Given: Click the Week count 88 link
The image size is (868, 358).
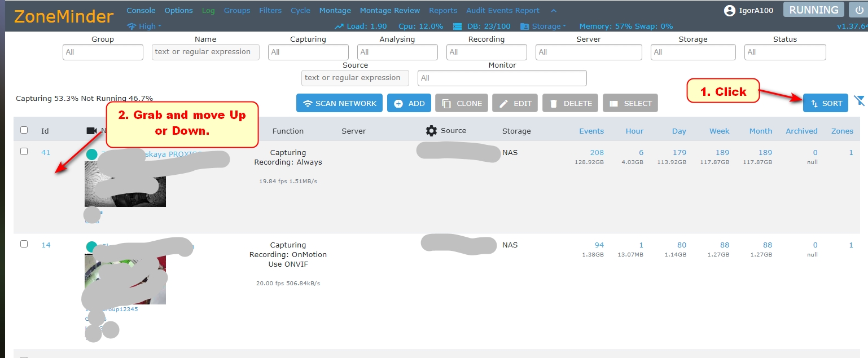Looking at the screenshot, I should point(725,245).
